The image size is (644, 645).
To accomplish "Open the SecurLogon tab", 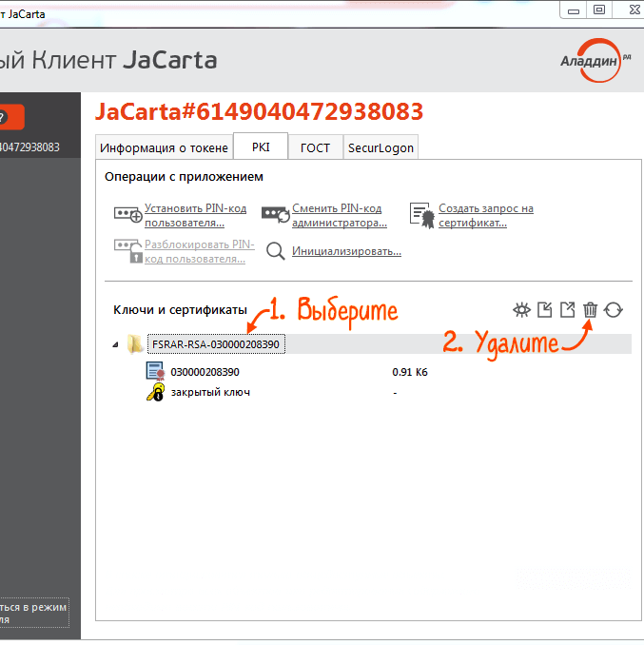I will (x=381, y=147).
